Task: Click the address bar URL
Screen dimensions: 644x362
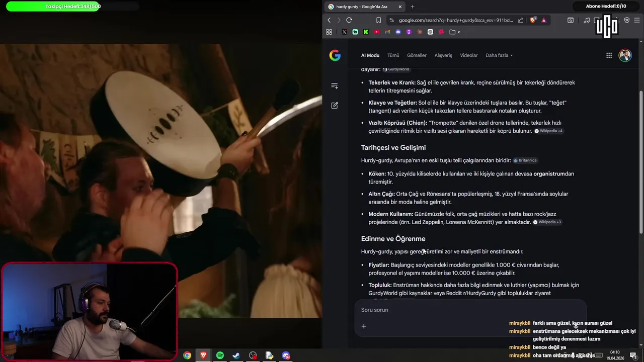Action: point(456,20)
